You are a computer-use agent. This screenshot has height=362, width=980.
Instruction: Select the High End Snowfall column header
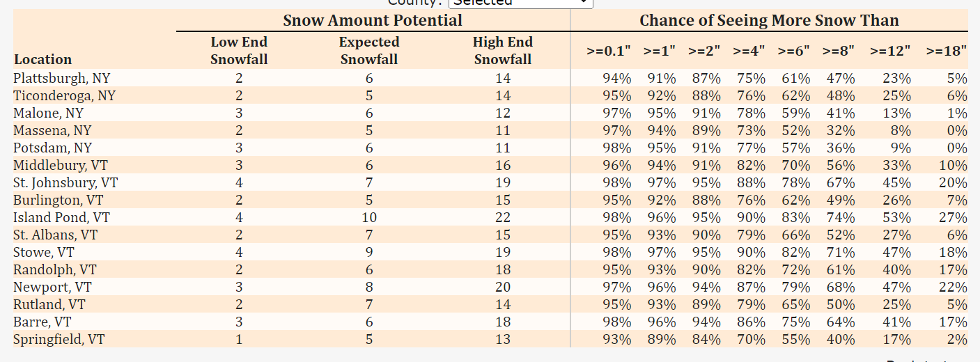(x=503, y=51)
